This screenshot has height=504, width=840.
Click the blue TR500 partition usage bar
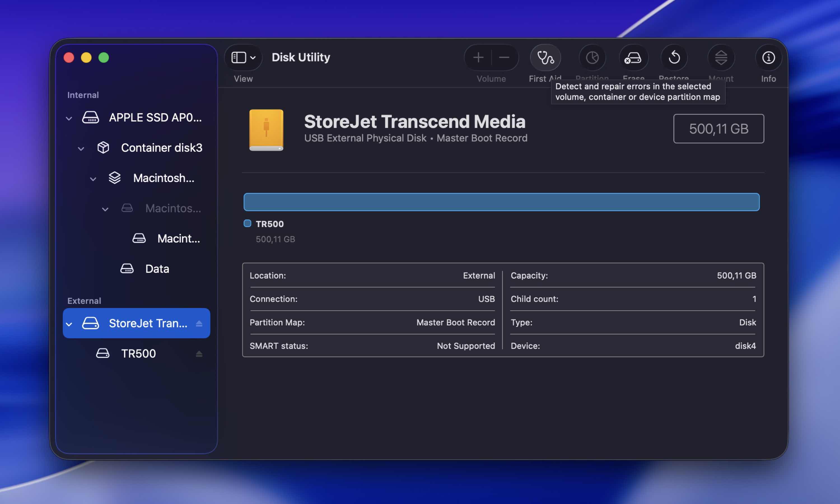(x=501, y=202)
